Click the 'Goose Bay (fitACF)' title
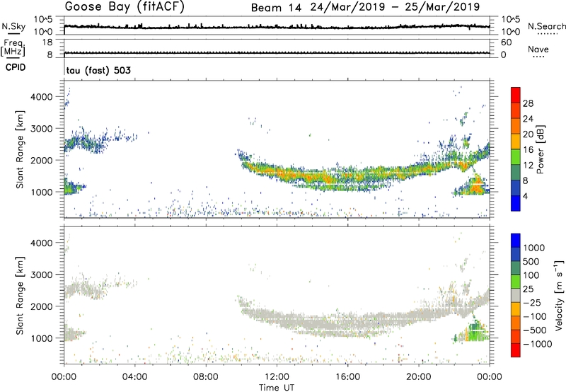566x392 pixels. pyautogui.click(x=125, y=7)
